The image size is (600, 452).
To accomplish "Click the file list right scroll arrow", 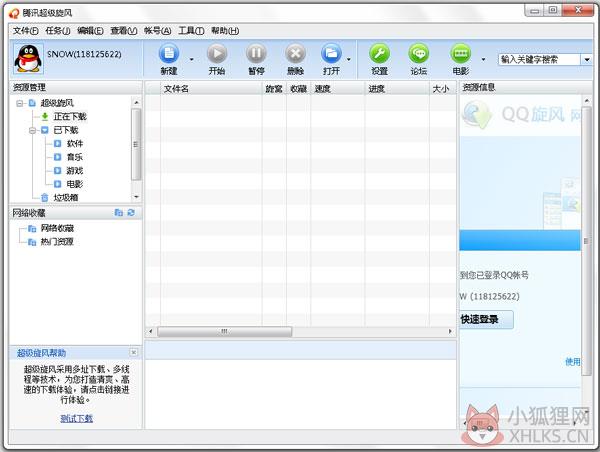I will [x=450, y=331].
